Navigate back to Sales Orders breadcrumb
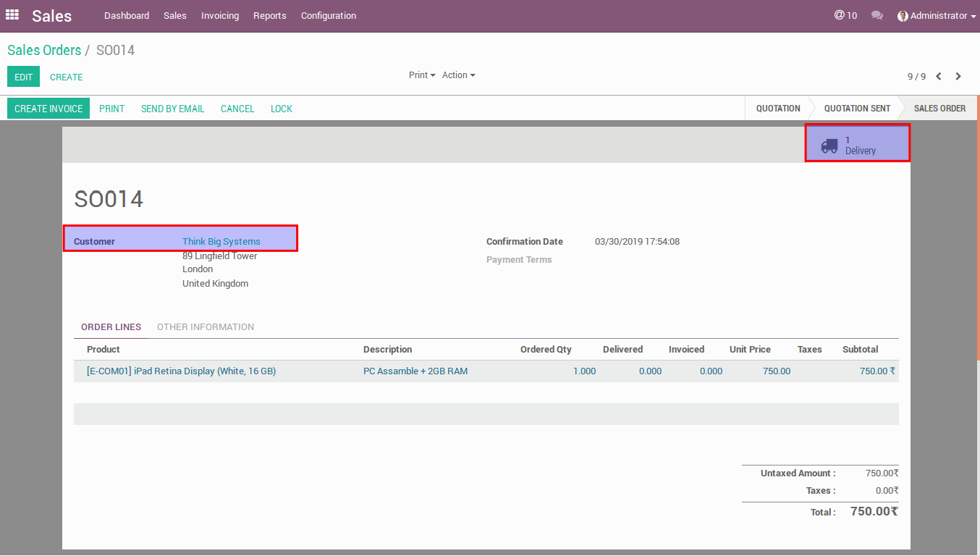The height and width of the screenshot is (556, 980). (x=44, y=50)
